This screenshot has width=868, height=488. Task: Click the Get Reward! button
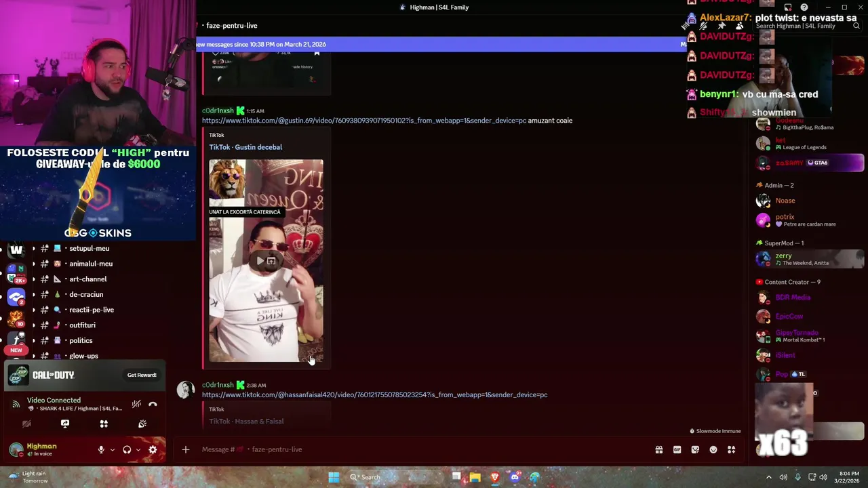142,375
